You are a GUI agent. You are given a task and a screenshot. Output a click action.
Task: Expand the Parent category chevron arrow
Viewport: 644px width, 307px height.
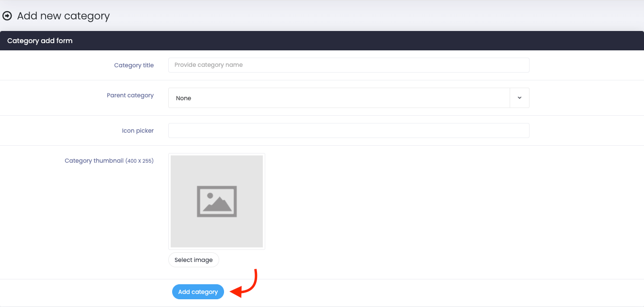pyautogui.click(x=519, y=98)
